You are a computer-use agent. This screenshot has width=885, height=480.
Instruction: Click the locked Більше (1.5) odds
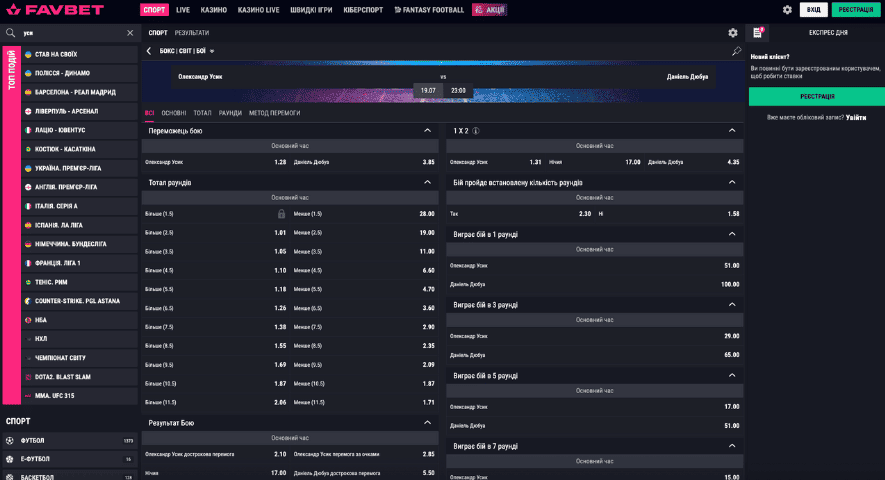point(281,214)
